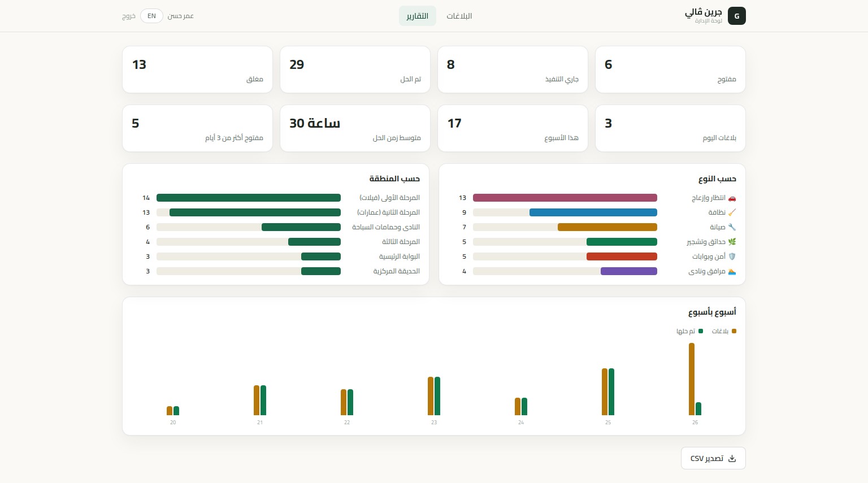The image size is (868, 483).
Task: Click the car icon beside انتظار وإزعاج
Action: (x=732, y=198)
